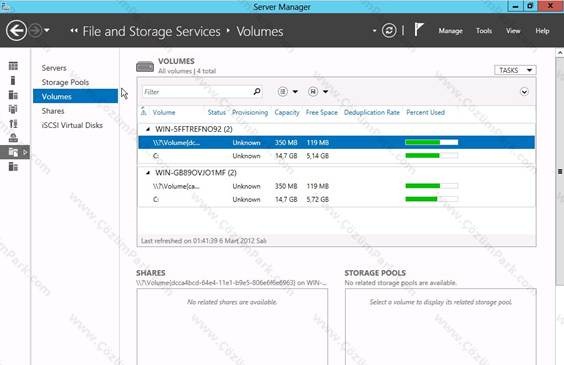Select \\?\Volume{ca... row

click(x=336, y=186)
